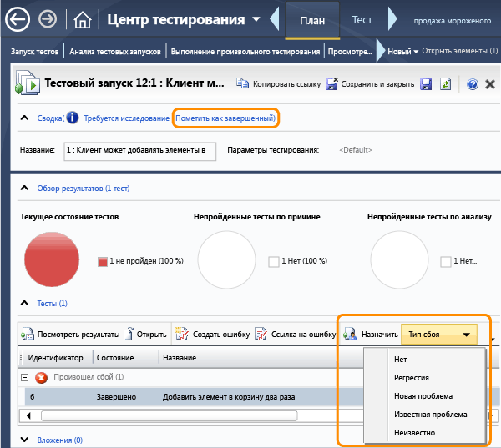Collapse the Тесты (1) section chevron
Screen dimensions: 501x448
24,303
